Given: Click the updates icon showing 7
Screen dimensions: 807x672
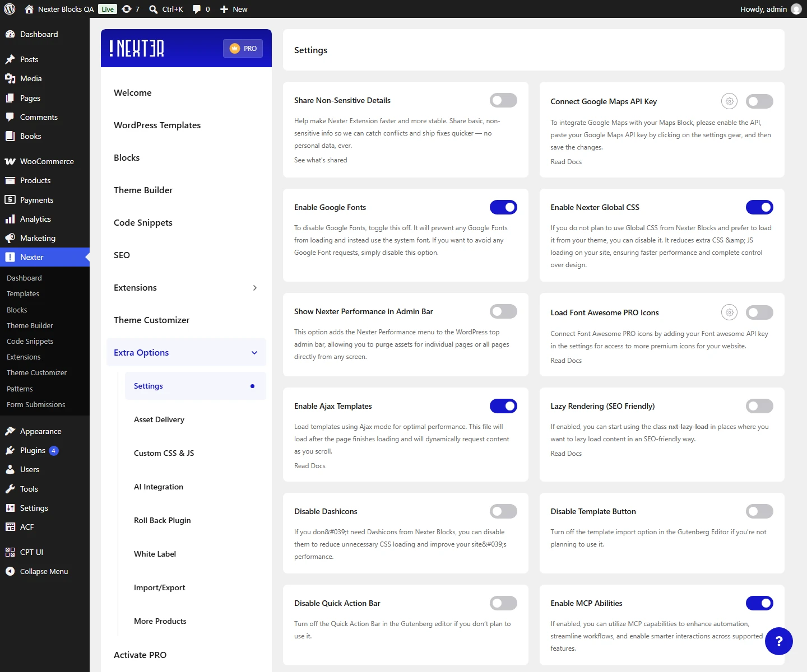Looking at the screenshot, I should tap(127, 9).
